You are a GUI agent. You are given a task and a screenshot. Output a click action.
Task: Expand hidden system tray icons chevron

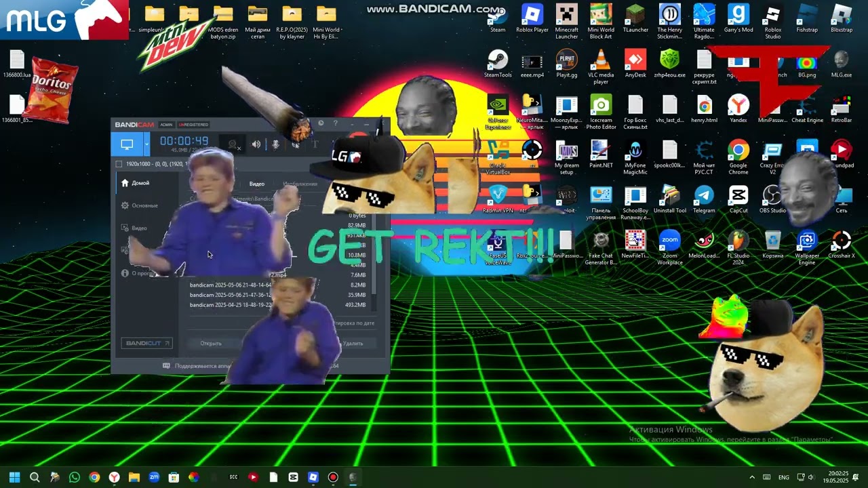point(751,477)
